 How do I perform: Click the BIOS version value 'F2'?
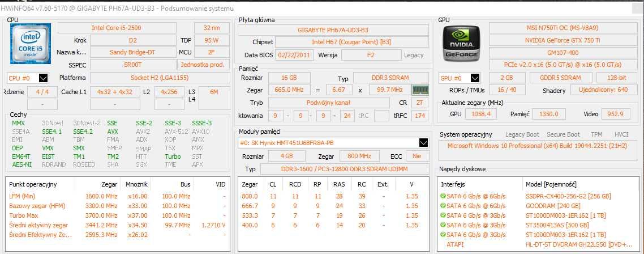(371, 55)
